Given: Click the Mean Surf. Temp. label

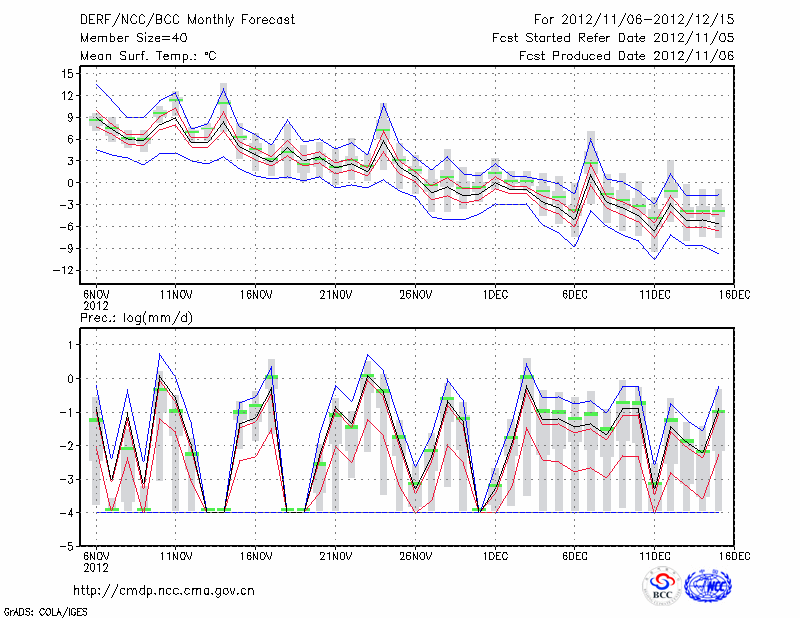Looking at the screenshot, I should 147,57.
